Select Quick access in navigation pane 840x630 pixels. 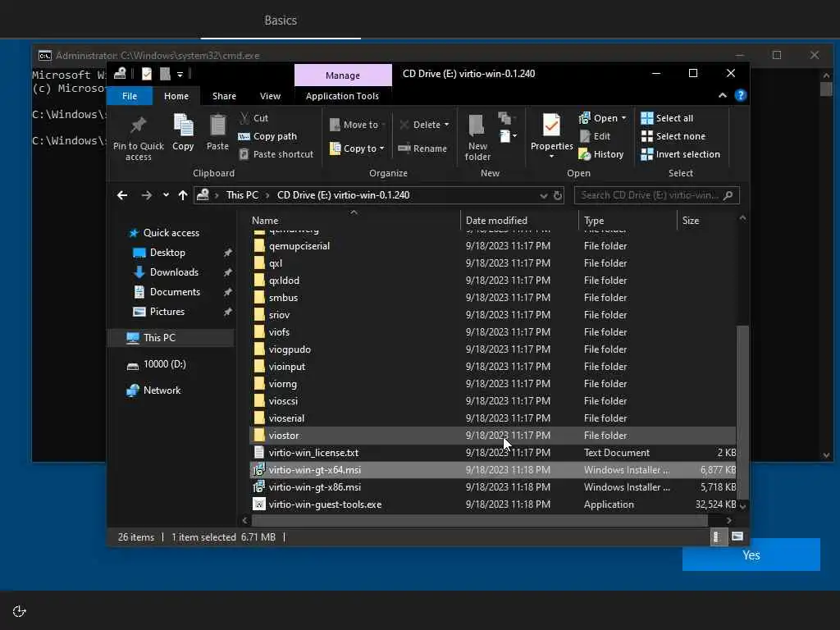171,233
